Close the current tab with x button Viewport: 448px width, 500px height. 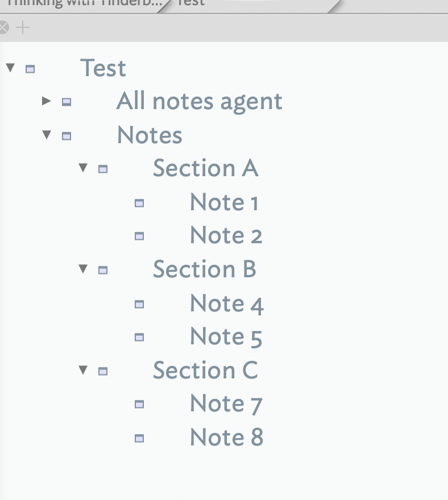pos(3,27)
